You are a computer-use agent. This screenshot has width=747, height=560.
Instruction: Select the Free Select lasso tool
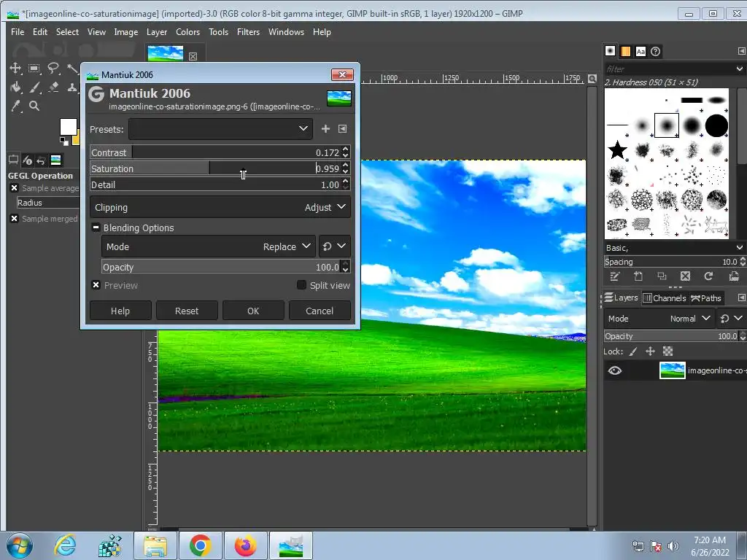pyautogui.click(x=53, y=68)
